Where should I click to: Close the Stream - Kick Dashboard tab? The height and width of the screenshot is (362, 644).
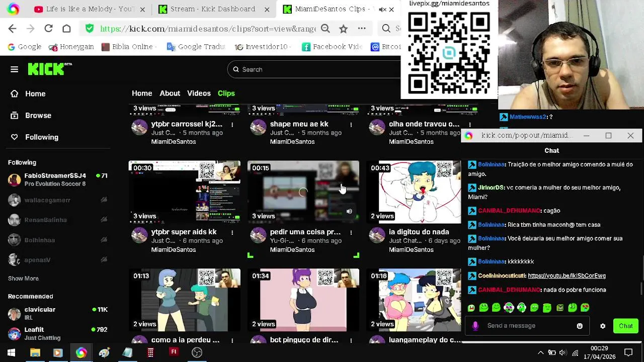(x=267, y=9)
